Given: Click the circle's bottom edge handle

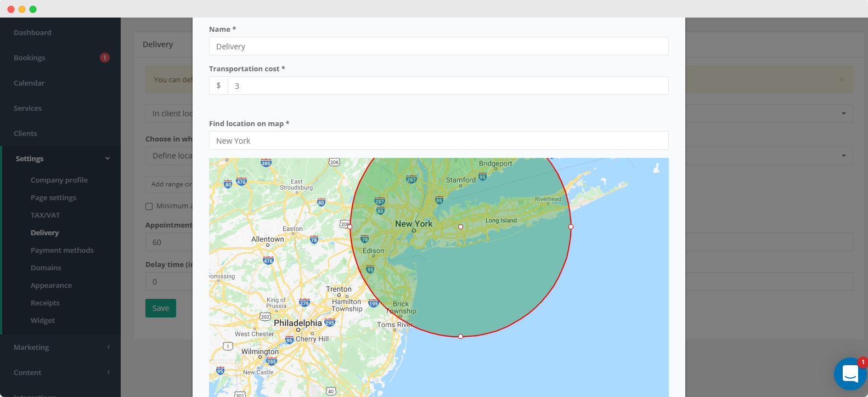Looking at the screenshot, I should [x=460, y=336].
